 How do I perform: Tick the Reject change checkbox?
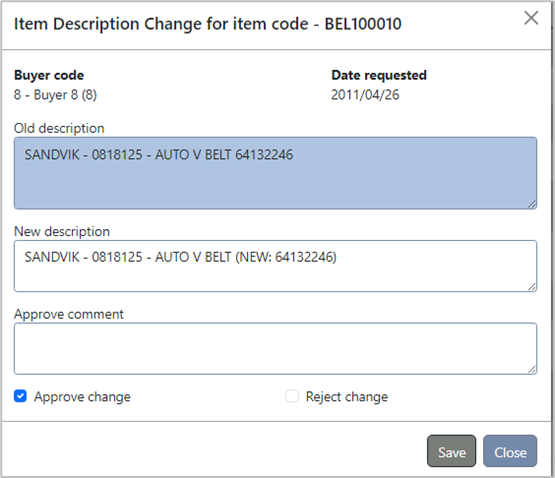coord(292,396)
